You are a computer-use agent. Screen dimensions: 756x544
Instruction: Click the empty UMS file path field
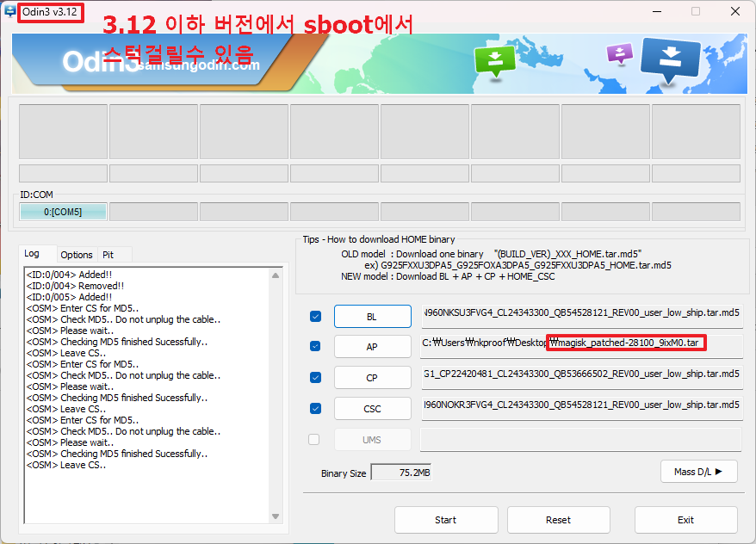[580, 440]
